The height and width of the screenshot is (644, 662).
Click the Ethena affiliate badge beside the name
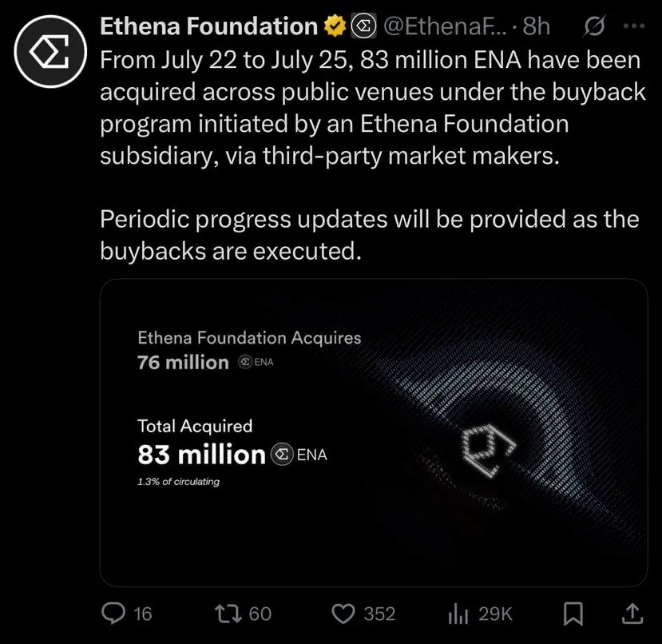(363, 26)
